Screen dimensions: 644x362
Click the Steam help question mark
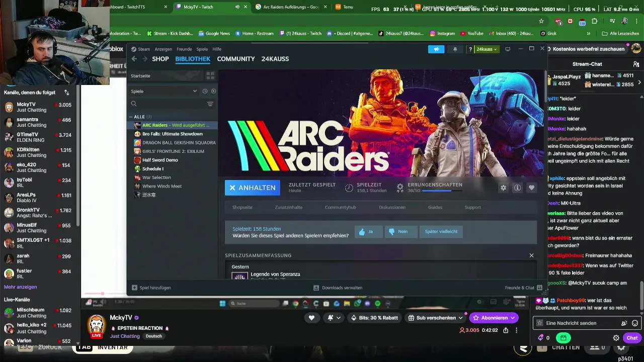coord(470,49)
